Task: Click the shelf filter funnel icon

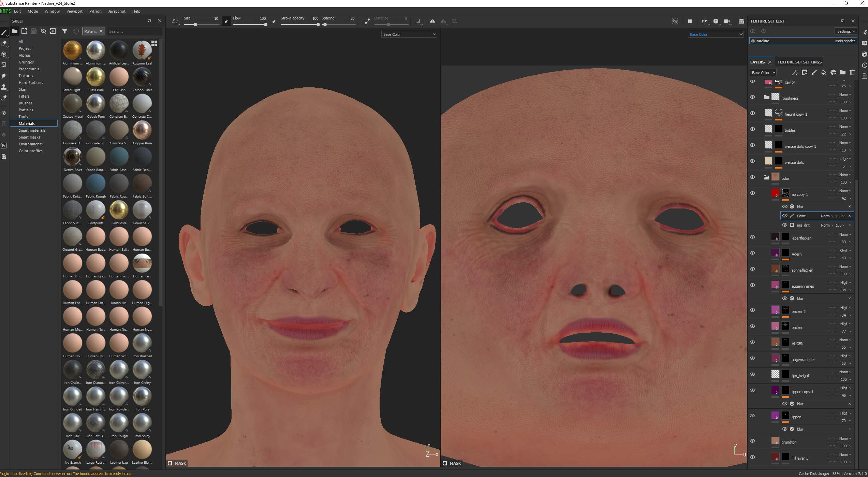Action: tap(65, 31)
